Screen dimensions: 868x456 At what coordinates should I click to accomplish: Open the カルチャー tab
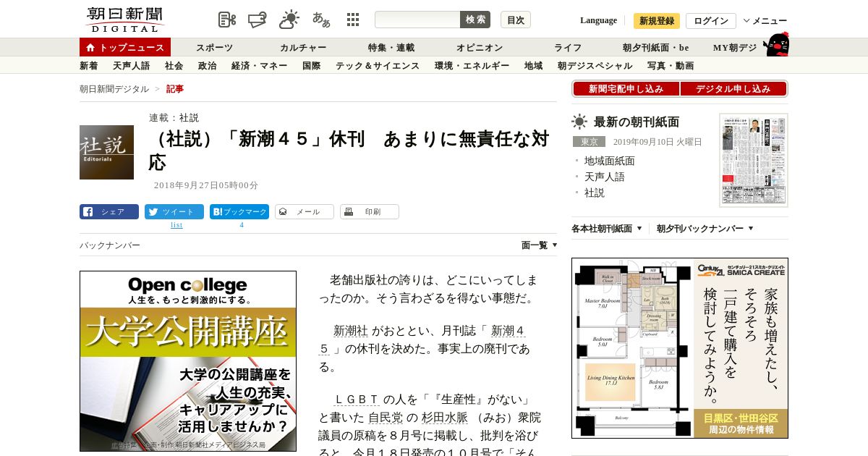point(303,48)
